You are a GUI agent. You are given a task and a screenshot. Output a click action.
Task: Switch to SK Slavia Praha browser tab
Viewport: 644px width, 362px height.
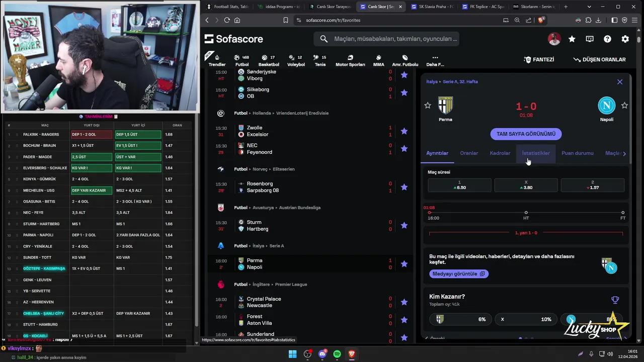431,7
